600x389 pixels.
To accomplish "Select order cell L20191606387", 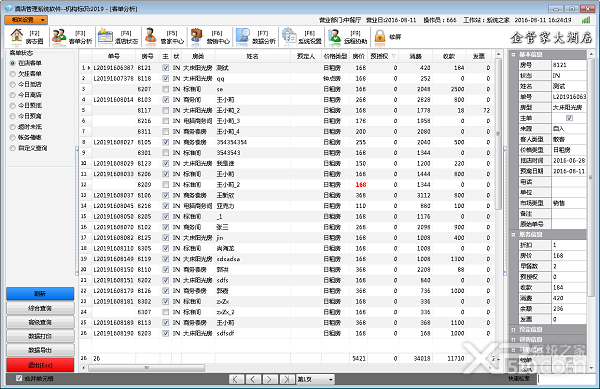I will [114, 68].
